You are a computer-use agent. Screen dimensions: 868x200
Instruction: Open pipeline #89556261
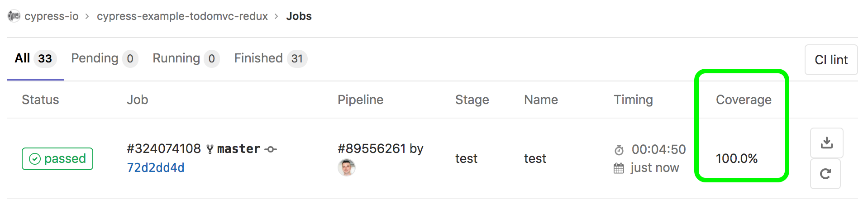[x=372, y=148]
